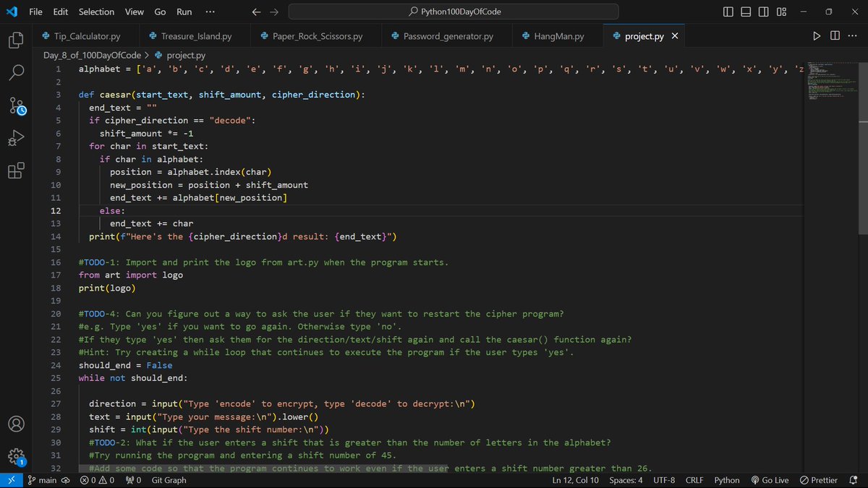Open the Explorer view in activity bar

[17, 40]
